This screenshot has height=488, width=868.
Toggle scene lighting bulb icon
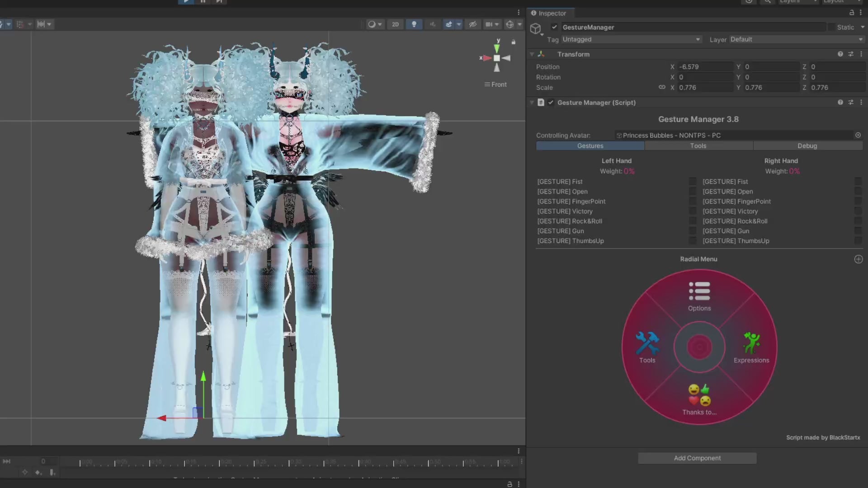(414, 24)
